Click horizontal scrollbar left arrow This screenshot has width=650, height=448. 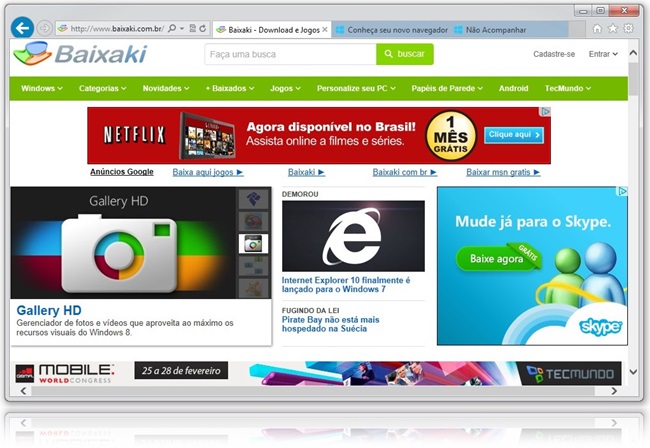click(23, 391)
